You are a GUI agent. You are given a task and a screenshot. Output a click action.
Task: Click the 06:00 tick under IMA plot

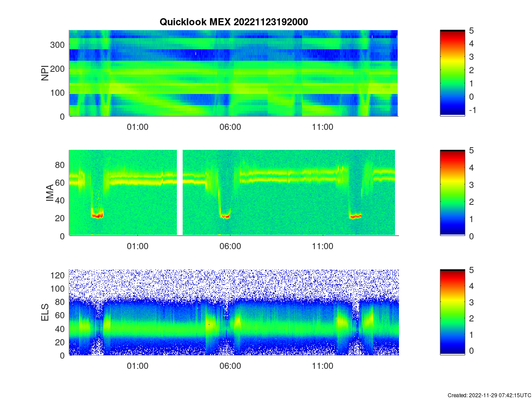(x=230, y=246)
